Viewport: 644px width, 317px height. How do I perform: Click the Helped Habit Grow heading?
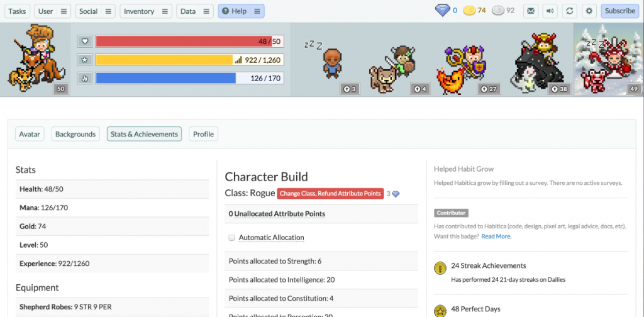[x=464, y=169]
